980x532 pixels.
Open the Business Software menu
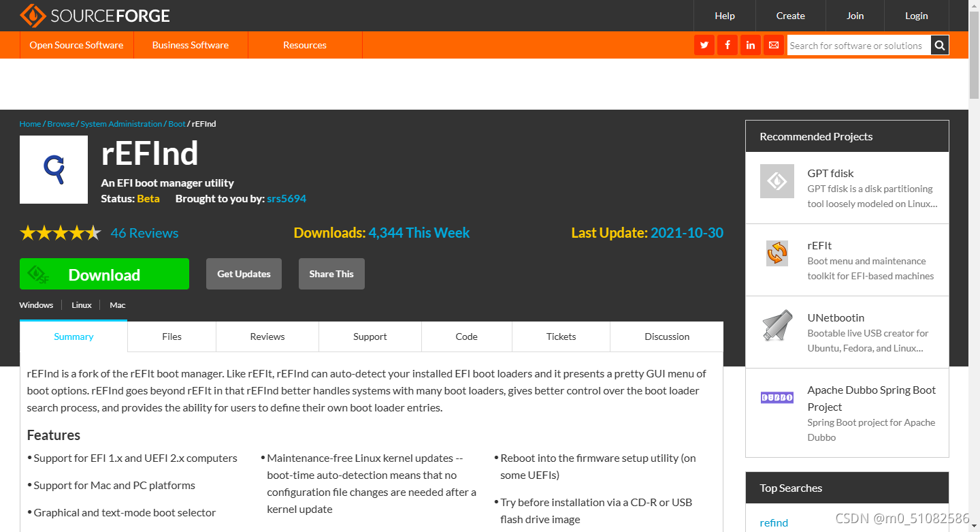click(191, 45)
